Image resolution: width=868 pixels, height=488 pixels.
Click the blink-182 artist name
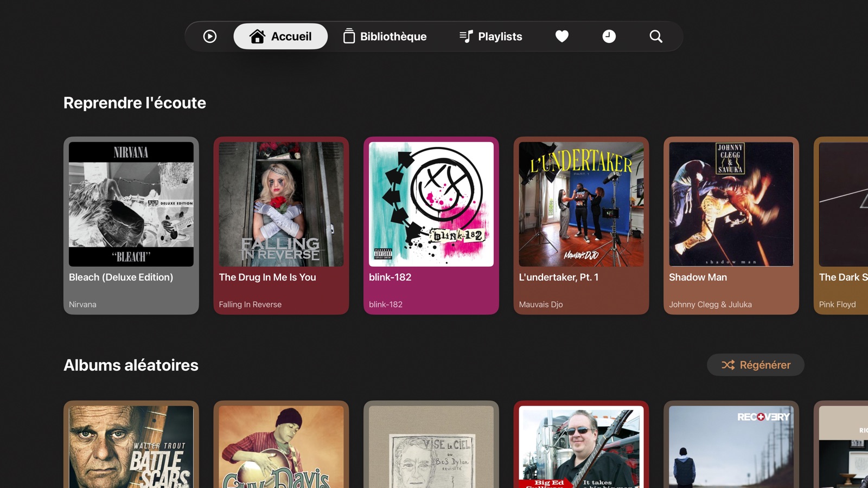(x=386, y=305)
